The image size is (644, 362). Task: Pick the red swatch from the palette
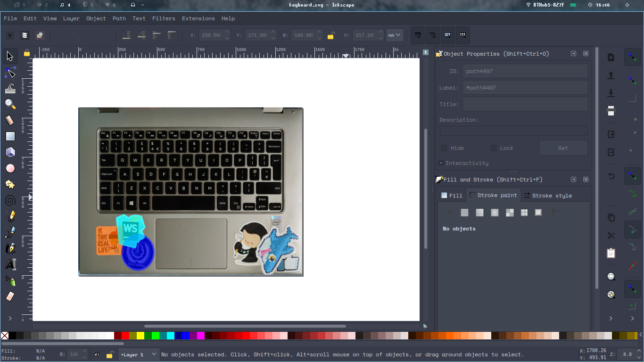click(125, 336)
